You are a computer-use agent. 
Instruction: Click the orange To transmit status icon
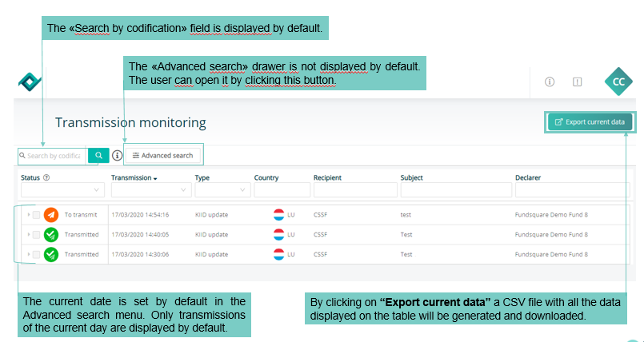point(51,215)
